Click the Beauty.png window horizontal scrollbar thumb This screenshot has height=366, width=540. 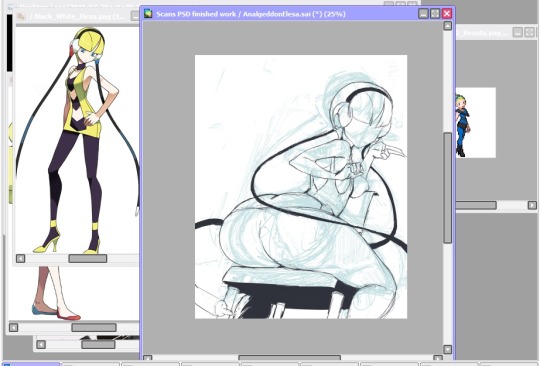[x=476, y=206]
